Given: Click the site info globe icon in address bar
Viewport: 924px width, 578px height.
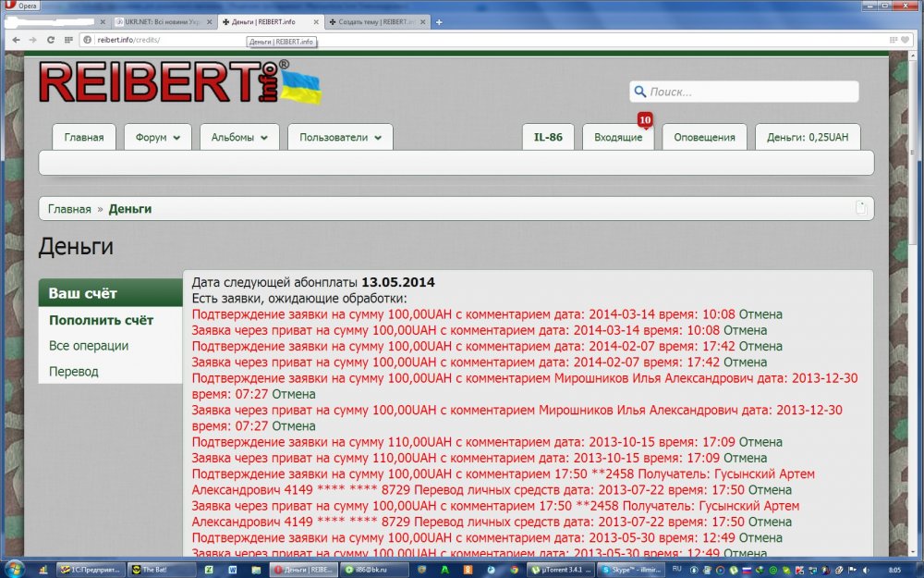Looking at the screenshot, I should (x=87, y=40).
